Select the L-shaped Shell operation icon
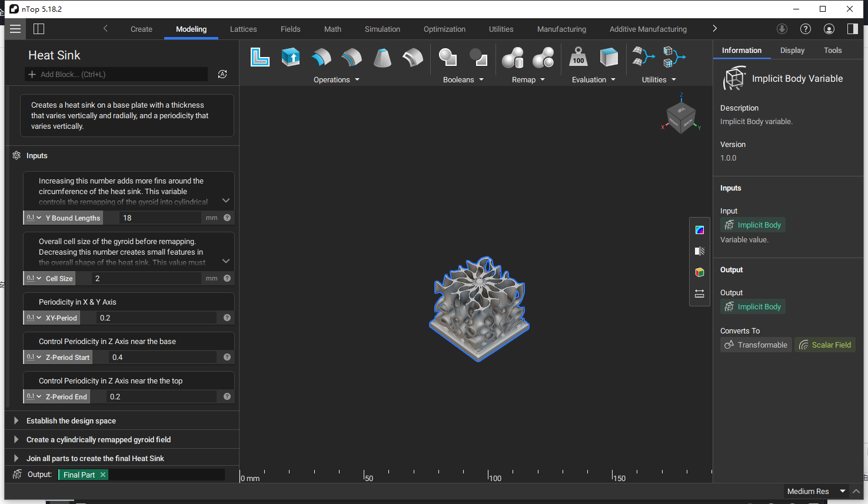 (260, 57)
